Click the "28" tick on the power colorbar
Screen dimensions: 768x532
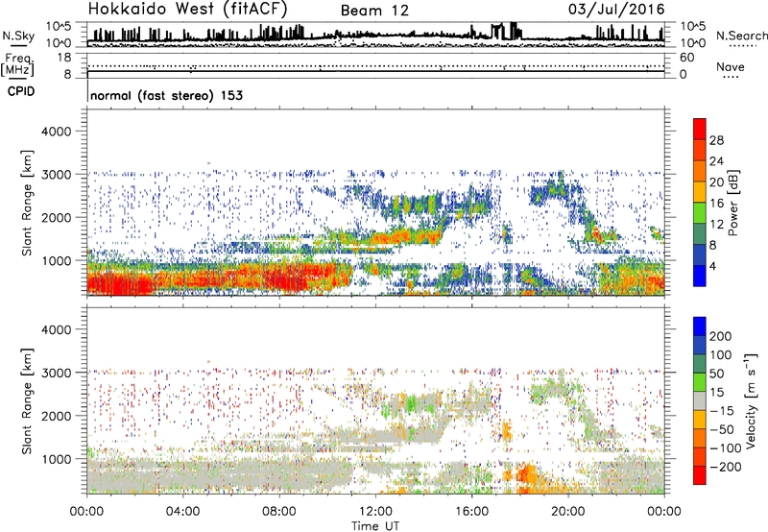[716, 140]
